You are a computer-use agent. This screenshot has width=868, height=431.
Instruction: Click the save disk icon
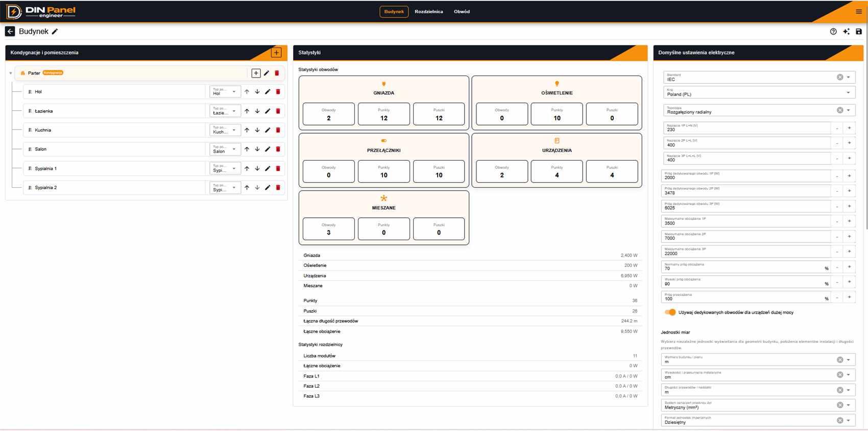click(859, 32)
